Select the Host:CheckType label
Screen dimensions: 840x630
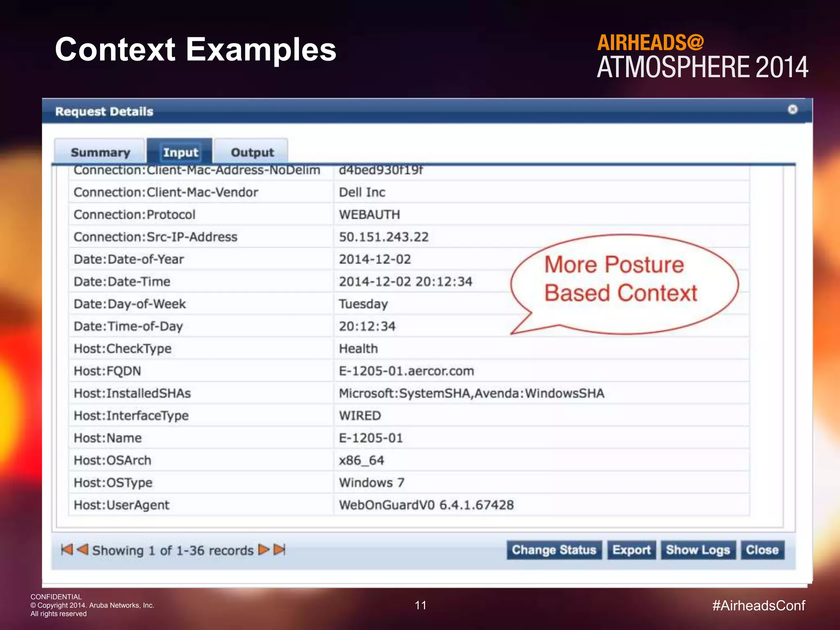coord(123,349)
